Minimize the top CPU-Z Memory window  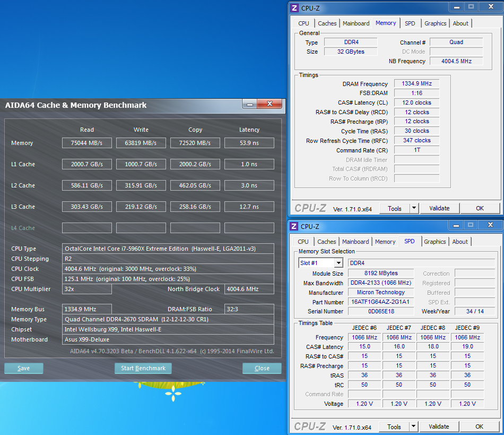tap(456, 7)
